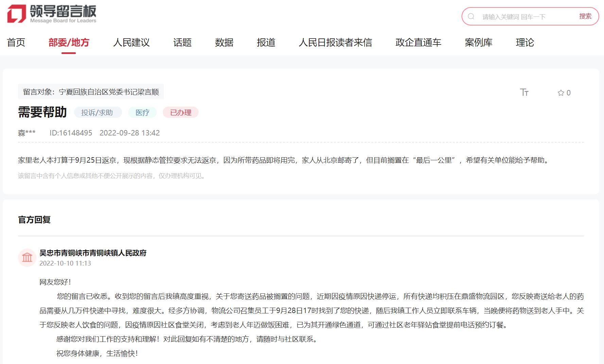Go to the 首页 home tab
The width and height of the screenshot is (604, 364).
point(16,42)
